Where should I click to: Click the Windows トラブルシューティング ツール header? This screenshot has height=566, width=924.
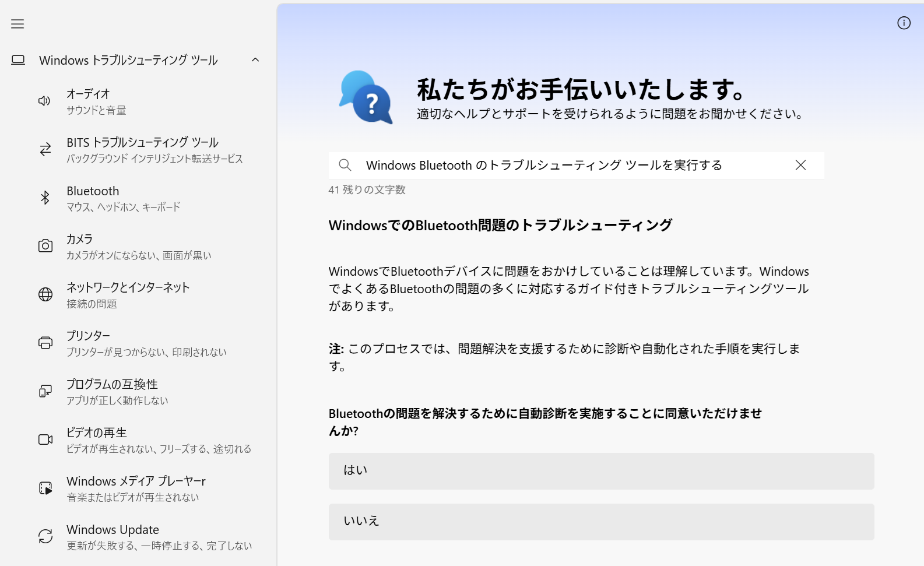128,60
